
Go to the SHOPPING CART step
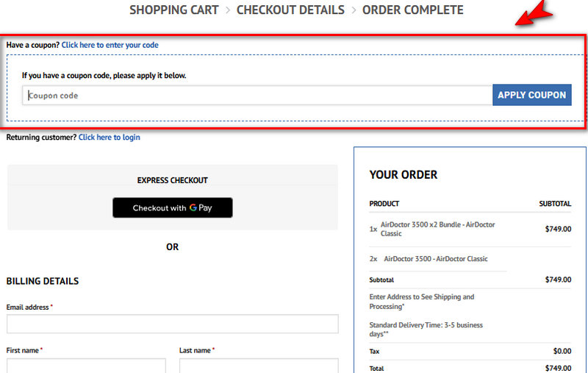tap(174, 10)
